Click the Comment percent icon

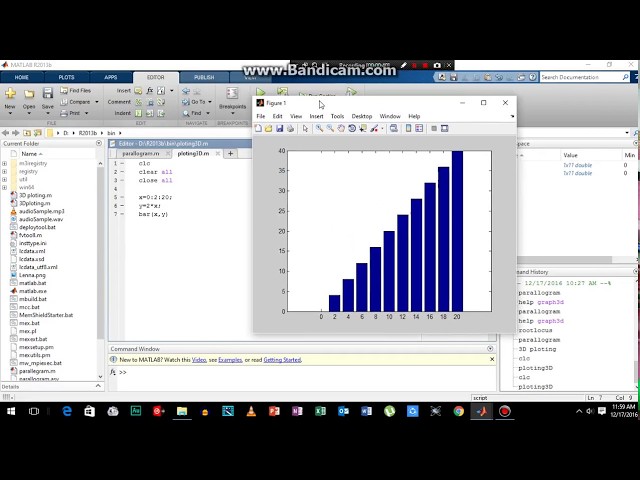tap(139, 102)
